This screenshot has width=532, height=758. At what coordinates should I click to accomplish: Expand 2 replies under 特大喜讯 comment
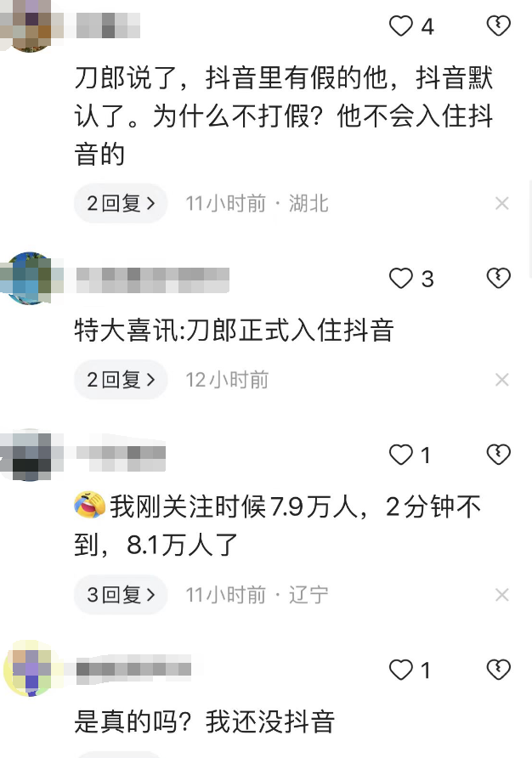click(121, 380)
